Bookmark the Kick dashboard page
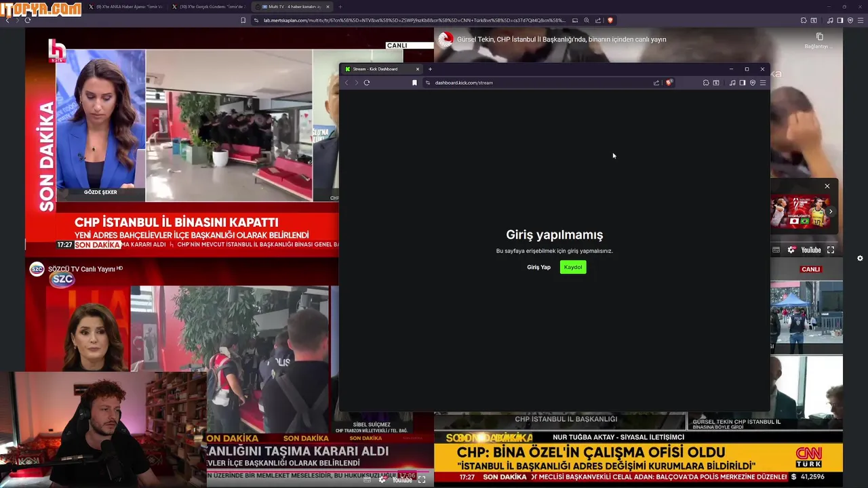The height and width of the screenshot is (488, 868). 414,83
